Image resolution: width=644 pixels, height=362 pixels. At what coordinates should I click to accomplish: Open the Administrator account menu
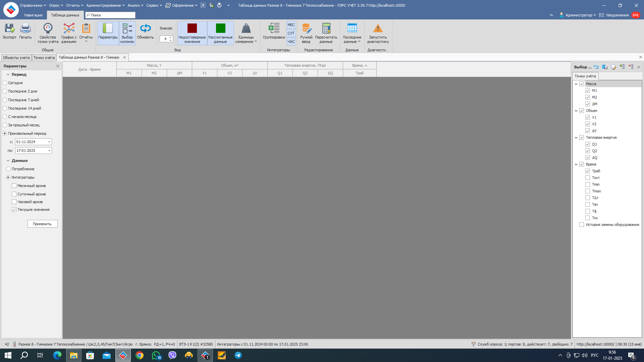click(578, 15)
